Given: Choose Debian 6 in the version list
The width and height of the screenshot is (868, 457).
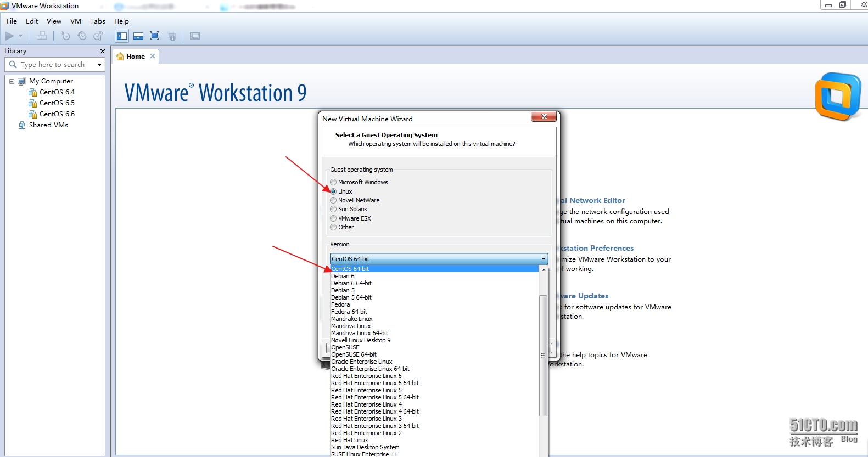Looking at the screenshot, I should [434, 276].
